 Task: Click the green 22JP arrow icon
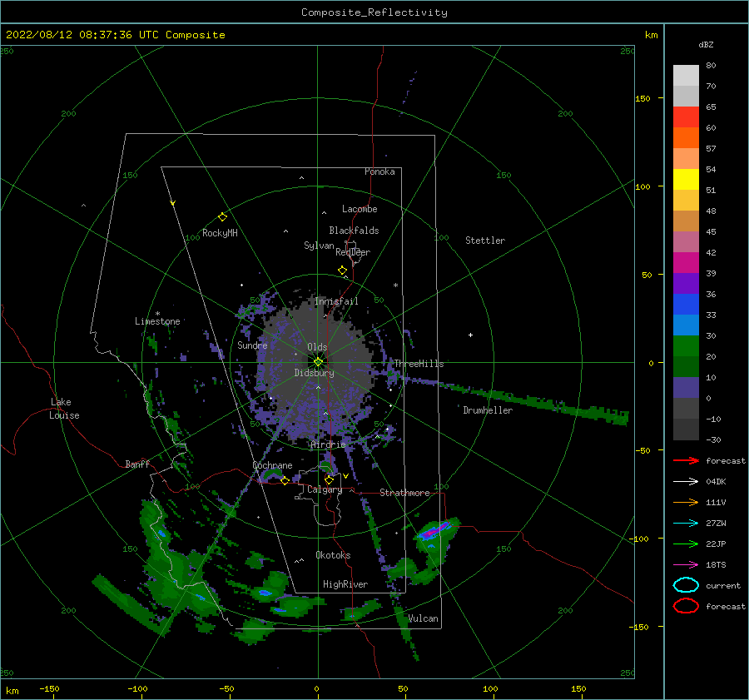tap(686, 544)
